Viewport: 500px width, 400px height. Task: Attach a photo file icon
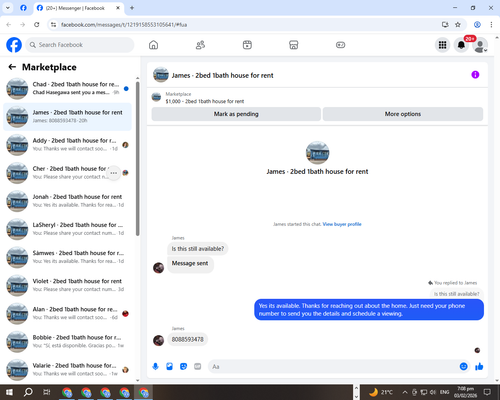[x=169, y=367]
